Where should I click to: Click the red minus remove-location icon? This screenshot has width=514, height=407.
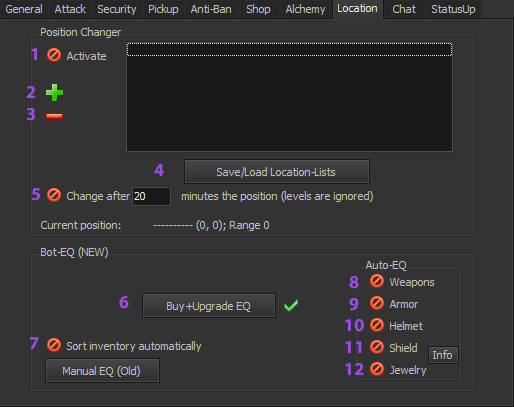coord(54,116)
